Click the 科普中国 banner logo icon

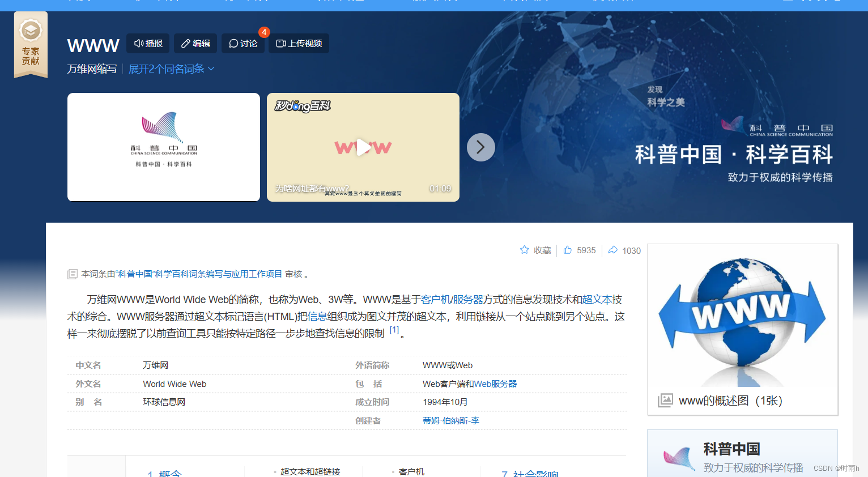click(733, 125)
